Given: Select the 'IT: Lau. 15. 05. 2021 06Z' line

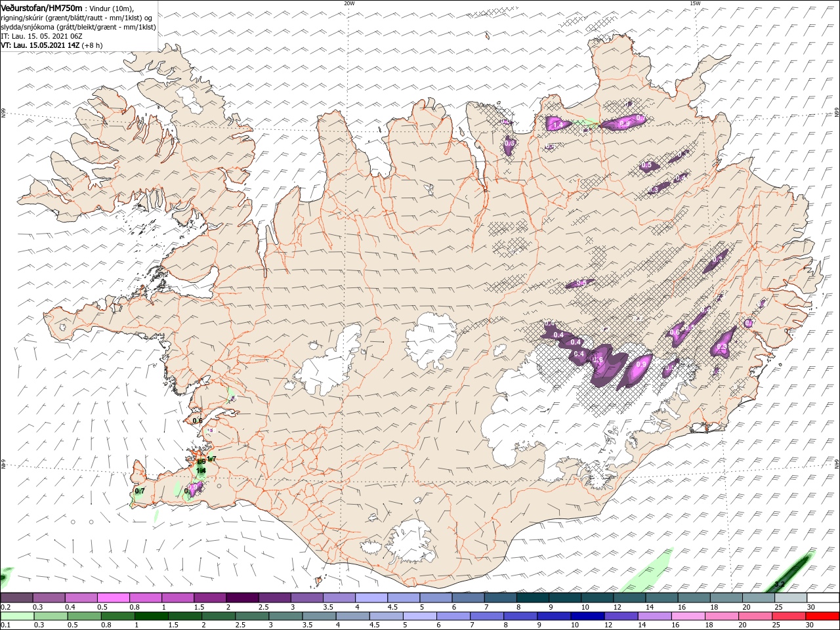Looking at the screenshot, I should point(42,36).
